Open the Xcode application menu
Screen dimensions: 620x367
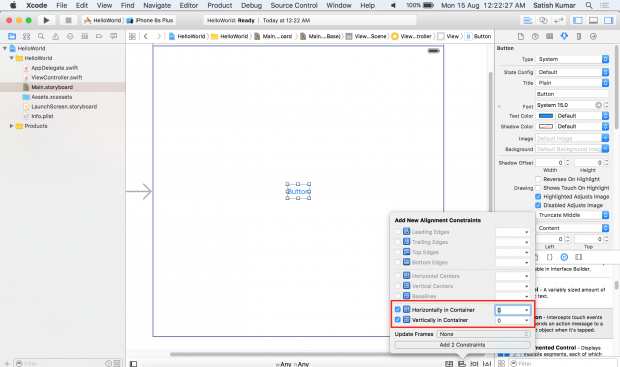tap(36, 6)
